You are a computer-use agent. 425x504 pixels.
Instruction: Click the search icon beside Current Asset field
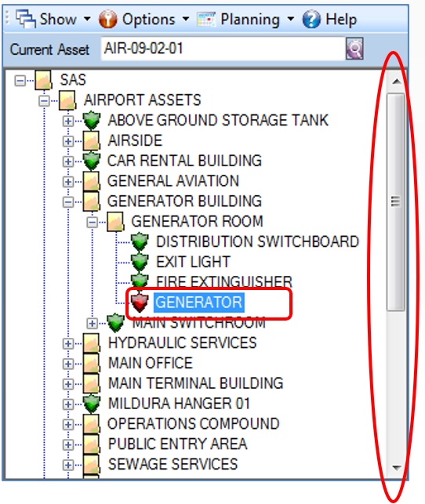(x=354, y=49)
